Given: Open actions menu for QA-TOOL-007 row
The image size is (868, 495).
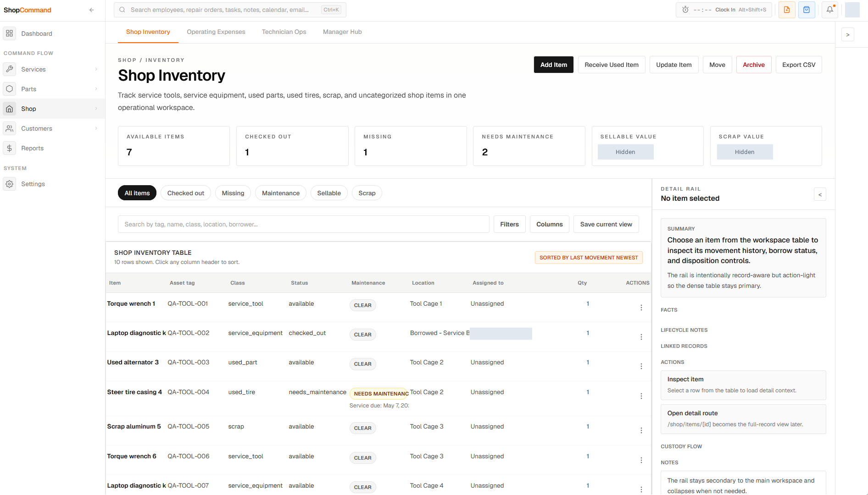Looking at the screenshot, I should pyautogui.click(x=641, y=489).
